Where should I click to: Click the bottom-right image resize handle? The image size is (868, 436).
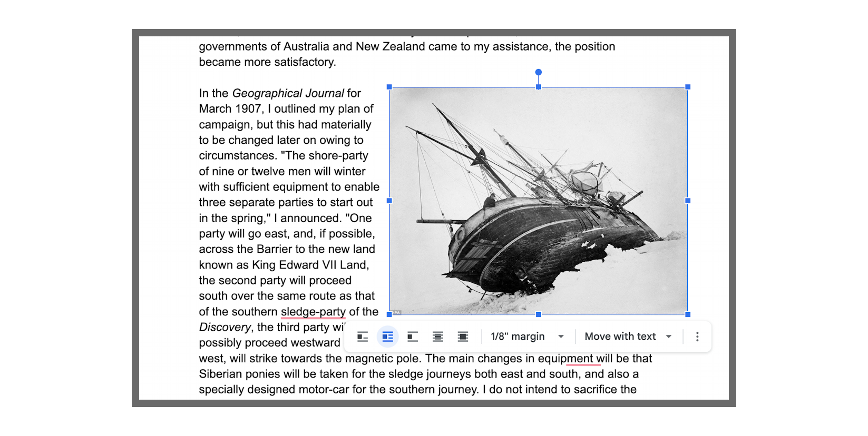point(688,314)
